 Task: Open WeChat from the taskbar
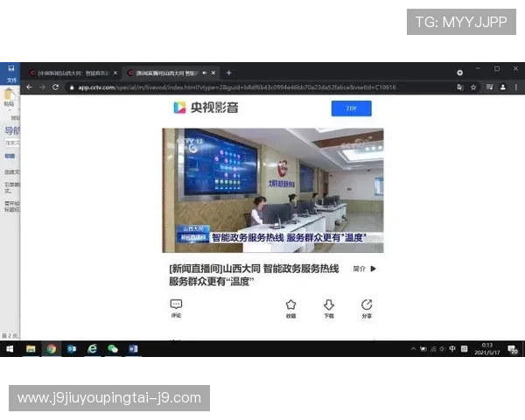(x=113, y=349)
